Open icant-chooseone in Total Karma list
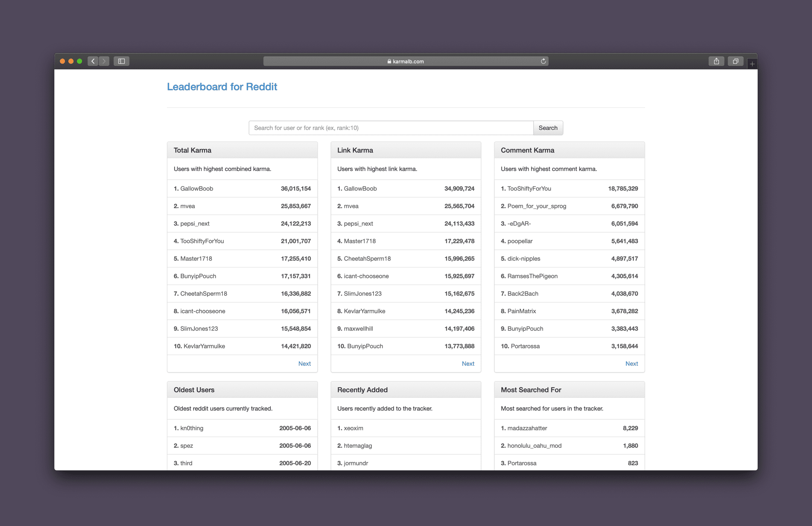The image size is (812, 526). click(203, 311)
